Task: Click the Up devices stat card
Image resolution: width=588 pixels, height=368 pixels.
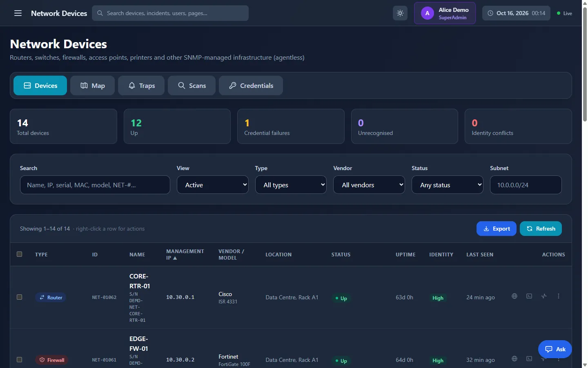Action: (177, 126)
